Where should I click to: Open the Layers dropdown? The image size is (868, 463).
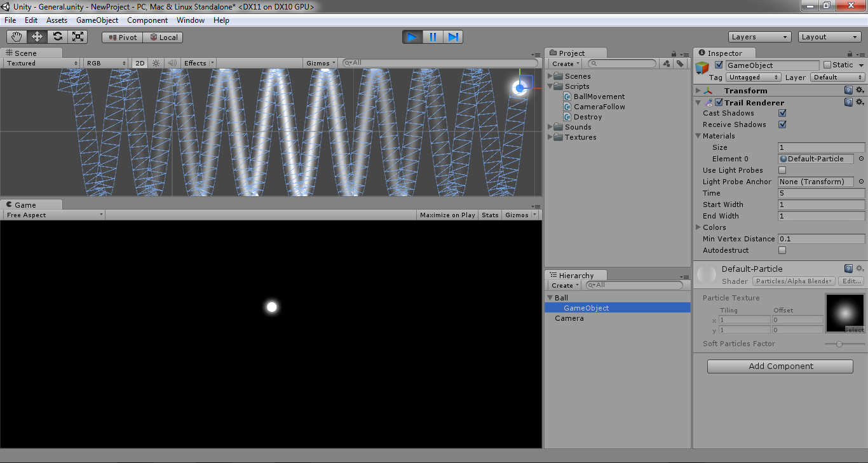[760, 37]
